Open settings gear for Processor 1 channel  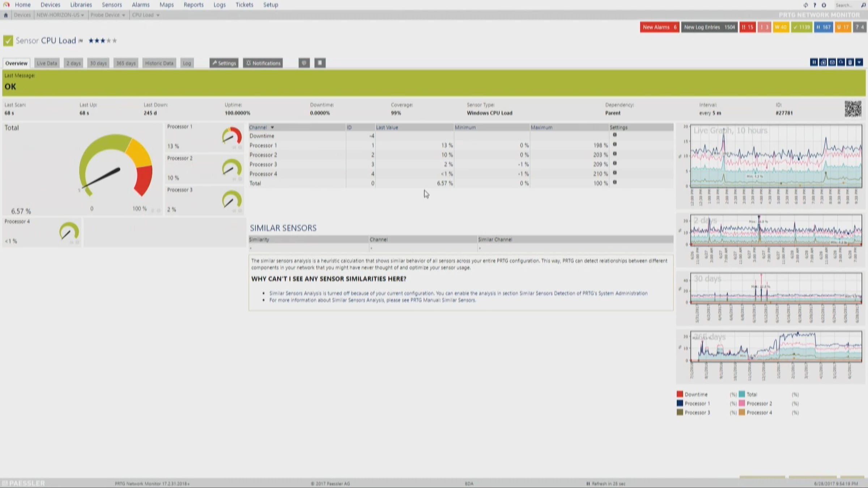pyautogui.click(x=614, y=145)
